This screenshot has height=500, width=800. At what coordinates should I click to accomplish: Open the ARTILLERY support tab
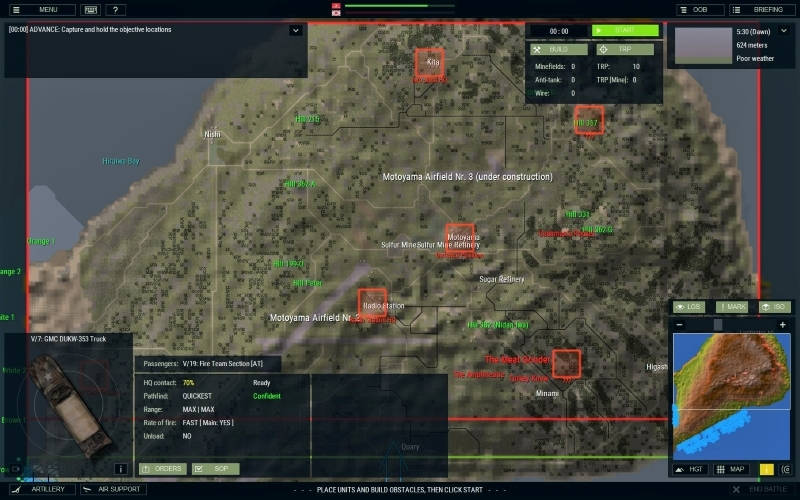[43, 489]
